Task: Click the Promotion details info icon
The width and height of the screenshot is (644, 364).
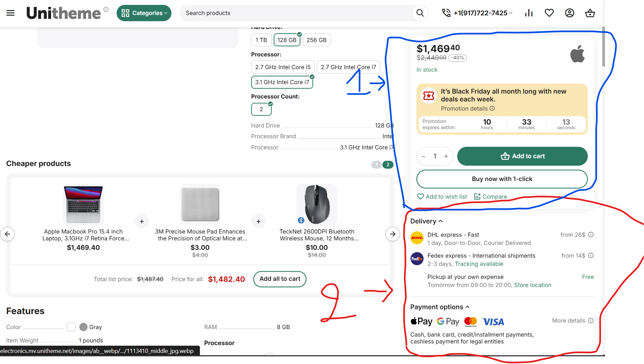Action: click(x=492, y=108)
